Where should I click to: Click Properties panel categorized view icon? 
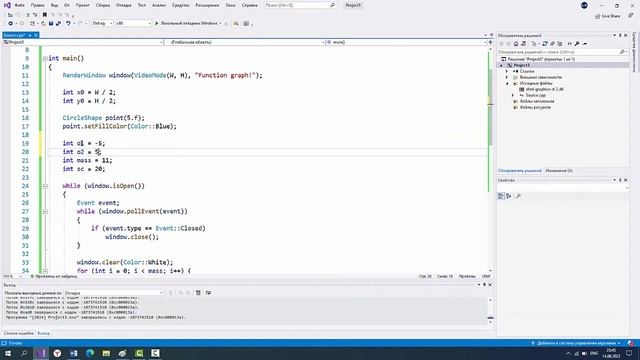pyautogui.click(x=501, y=196)
